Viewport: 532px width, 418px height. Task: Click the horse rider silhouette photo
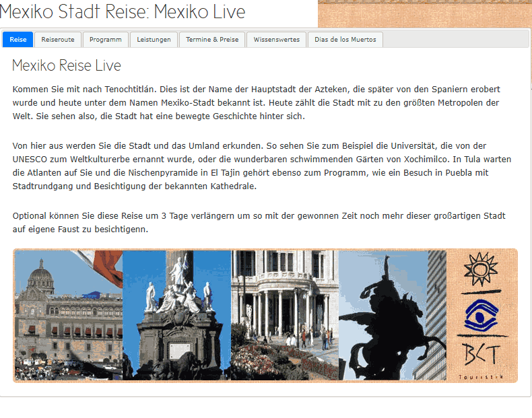click(x=392, y=315)
